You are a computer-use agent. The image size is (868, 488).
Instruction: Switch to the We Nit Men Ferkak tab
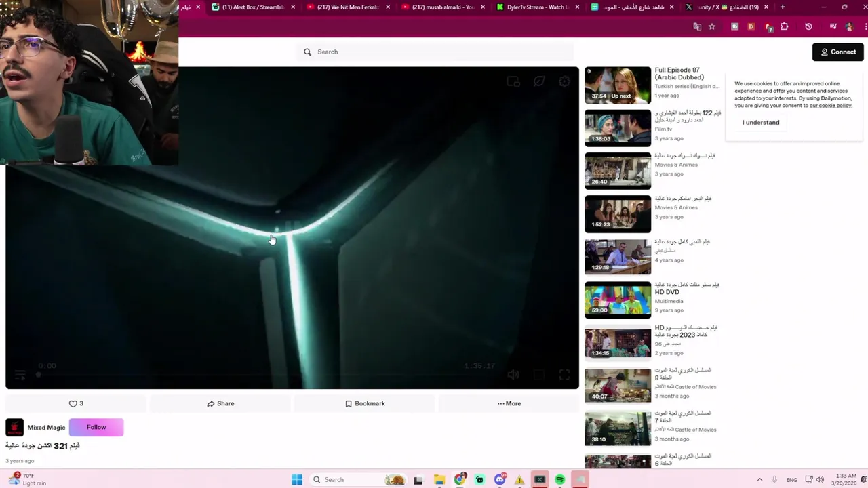[x=348, y=7]
